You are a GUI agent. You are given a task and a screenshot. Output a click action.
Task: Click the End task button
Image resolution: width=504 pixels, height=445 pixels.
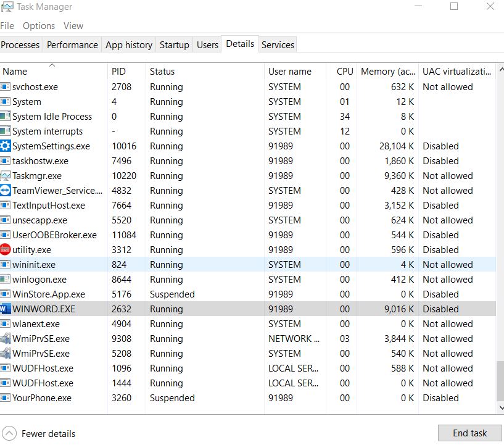[469, 433]
